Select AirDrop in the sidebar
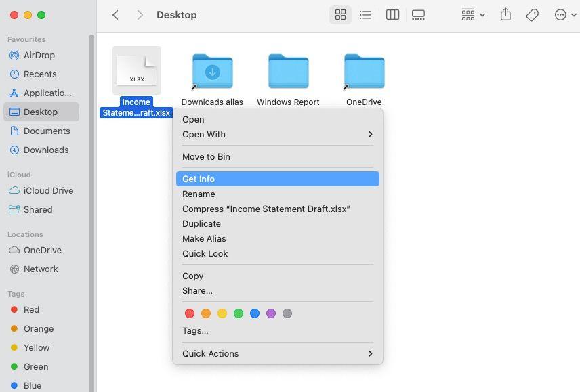The width and height of the screenshot is (580, 392). pos(39,55)
